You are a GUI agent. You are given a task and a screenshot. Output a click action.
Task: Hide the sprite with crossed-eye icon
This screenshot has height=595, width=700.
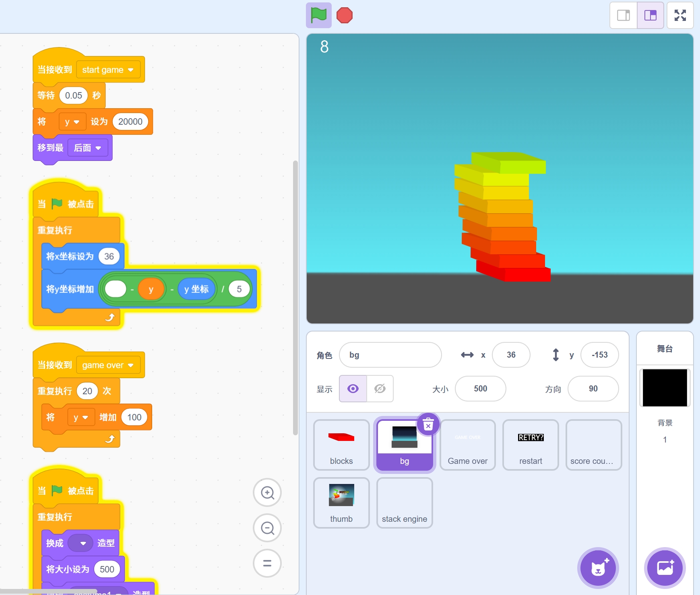pyautogui.click(x=380, y=389)
